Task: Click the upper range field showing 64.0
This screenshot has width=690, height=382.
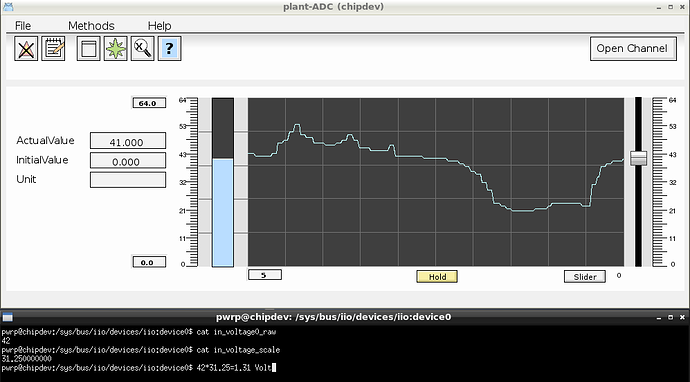Action: click(149, 103)
